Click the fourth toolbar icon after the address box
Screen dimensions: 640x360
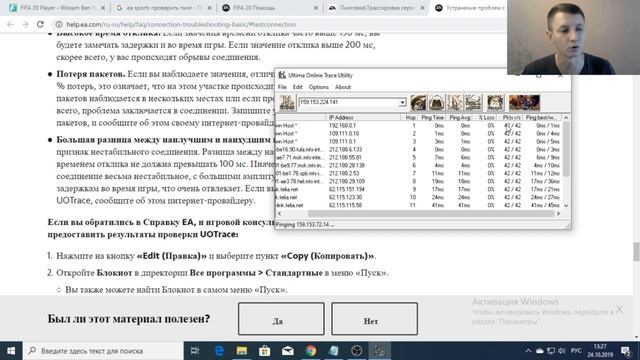point(473,102)
